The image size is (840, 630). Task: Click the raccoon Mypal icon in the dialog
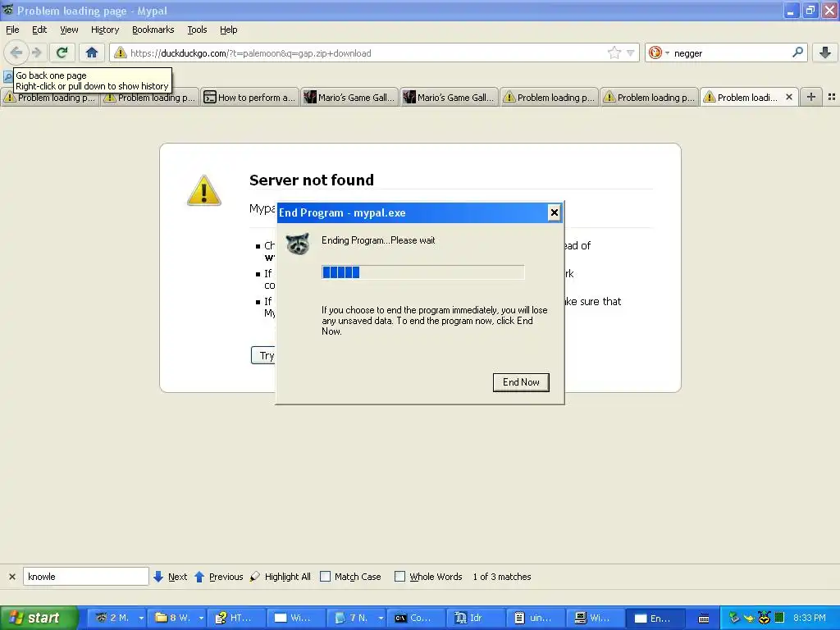click(x=297, y=244)
